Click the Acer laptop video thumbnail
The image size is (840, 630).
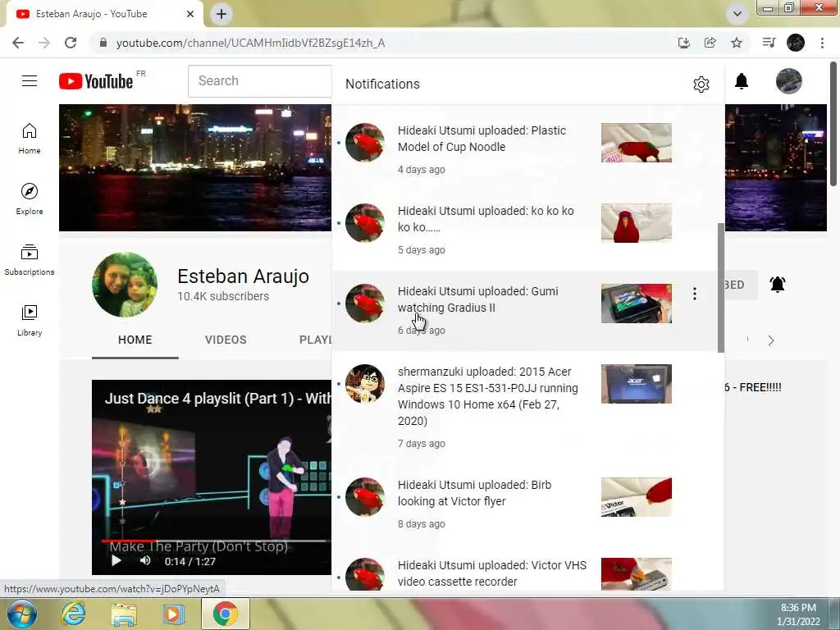636,384
